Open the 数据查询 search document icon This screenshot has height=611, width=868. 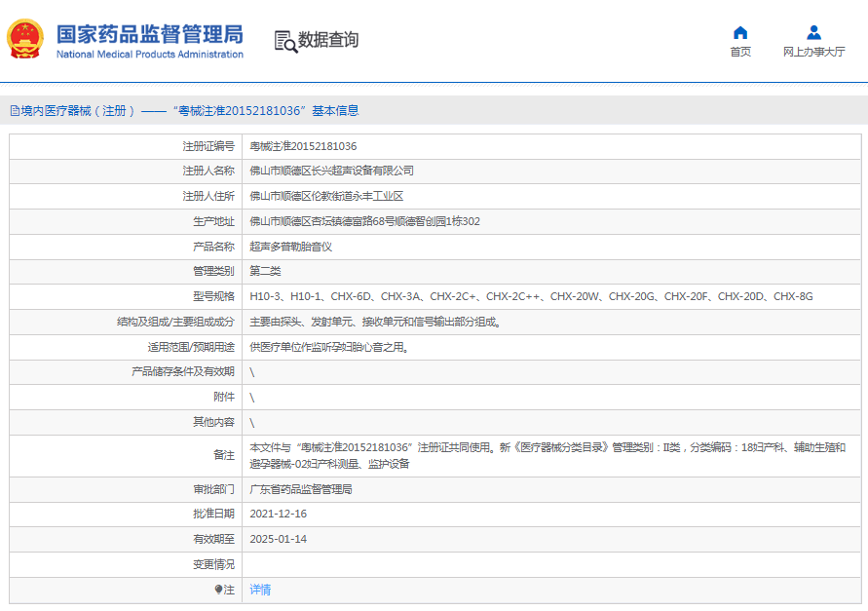pos(285,42)
